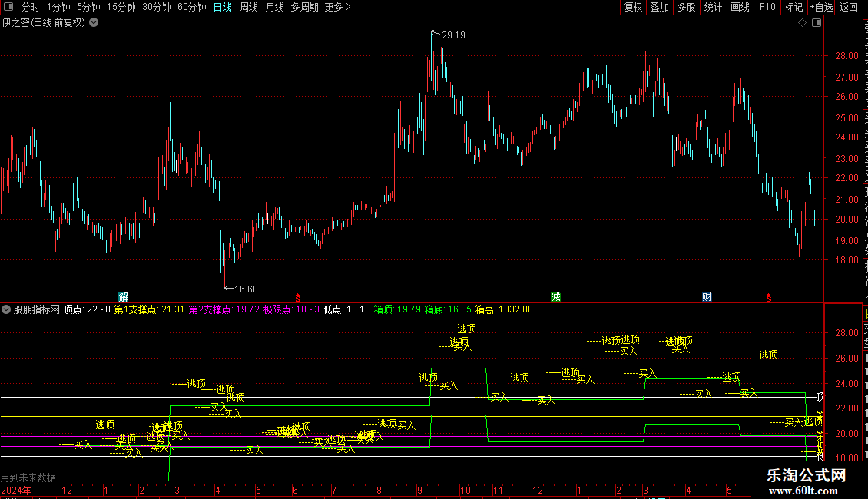Click the red S marker near May
The image size is (868, 499).
coord(768,298)
